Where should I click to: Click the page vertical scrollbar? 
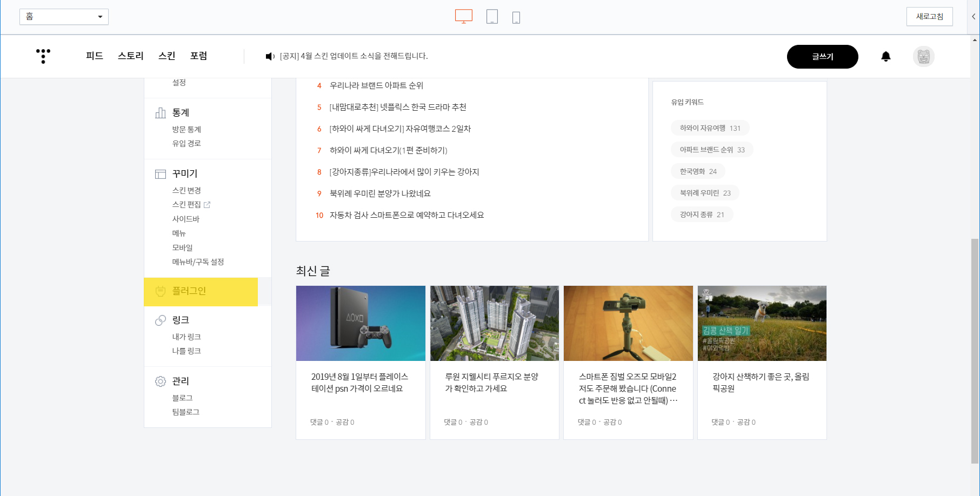975,351
